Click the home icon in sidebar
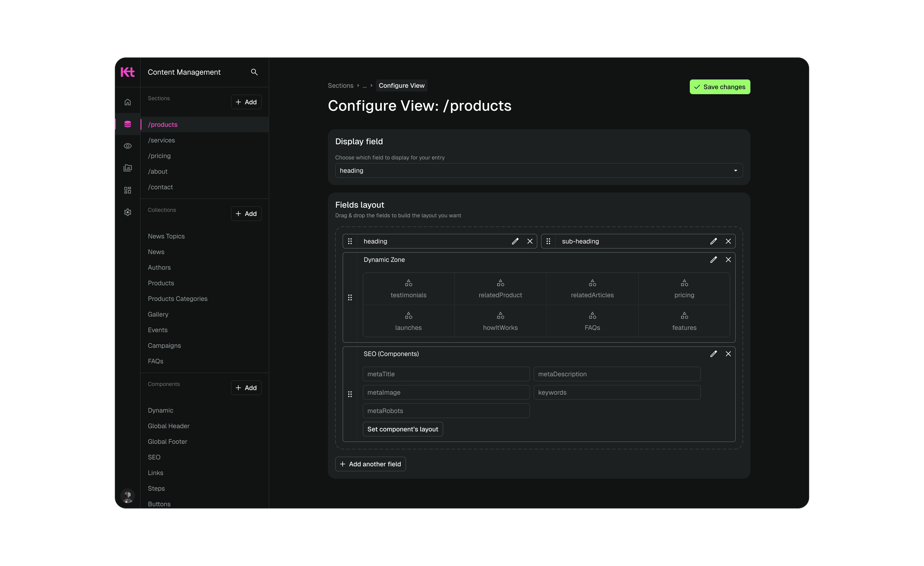This screenshot has width=924, height=566. [127, 102]
